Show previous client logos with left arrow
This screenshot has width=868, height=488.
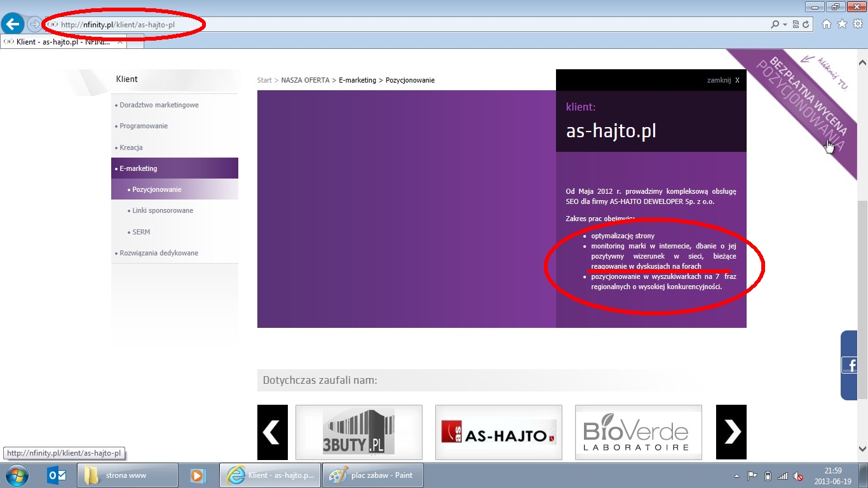272,432
